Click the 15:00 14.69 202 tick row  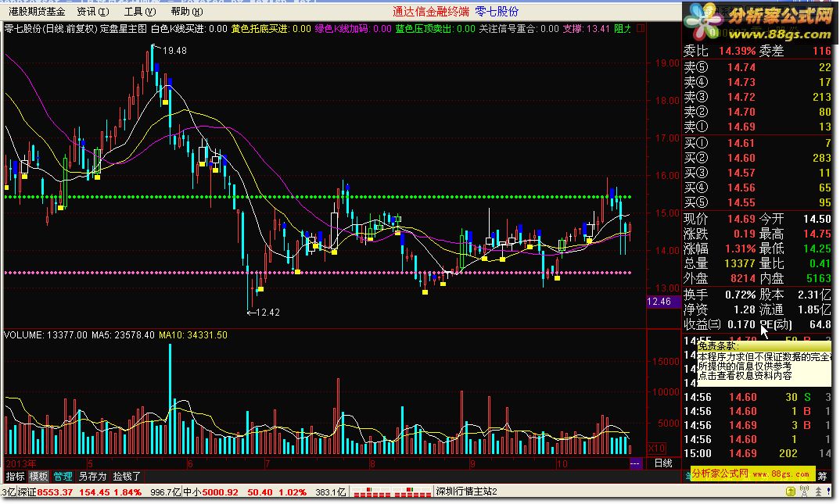coord(757,454)
